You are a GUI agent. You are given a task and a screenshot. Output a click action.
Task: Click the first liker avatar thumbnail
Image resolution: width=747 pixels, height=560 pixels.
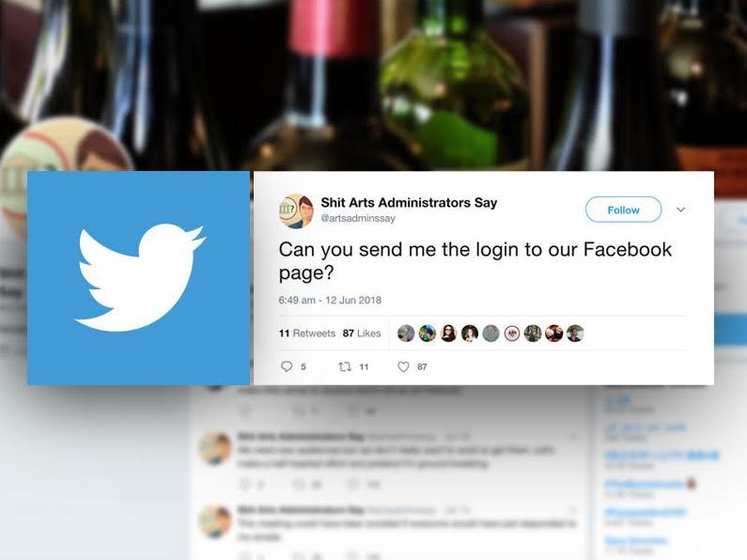pyautogui.click(x=406, y=334)
